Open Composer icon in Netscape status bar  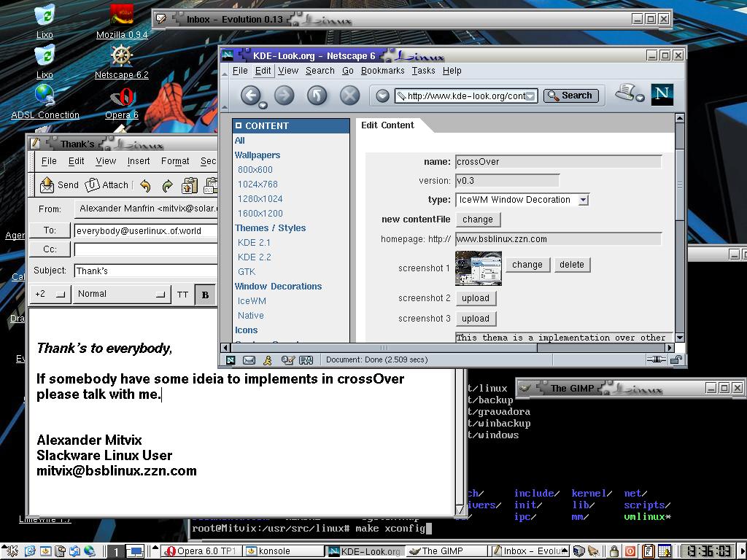[287, 360]
